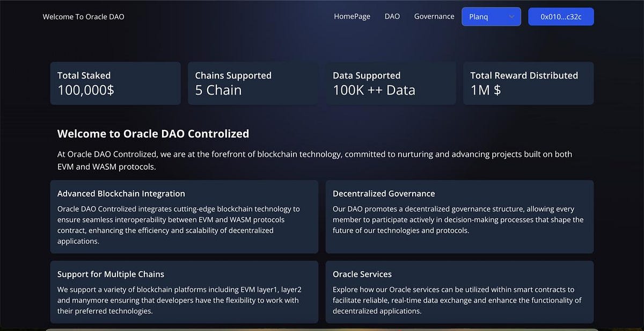Image resolution: width=644 pixels, height=331 pixels.
Task: Navigate to the HomePage menu item
Action: point(352,16)
